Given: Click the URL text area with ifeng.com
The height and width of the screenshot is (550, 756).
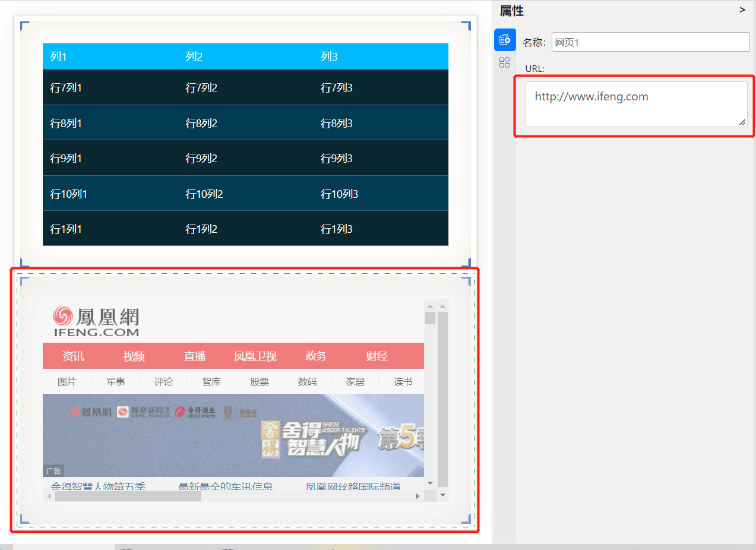Looking at the screenshot, I should (x=636, y=104).
